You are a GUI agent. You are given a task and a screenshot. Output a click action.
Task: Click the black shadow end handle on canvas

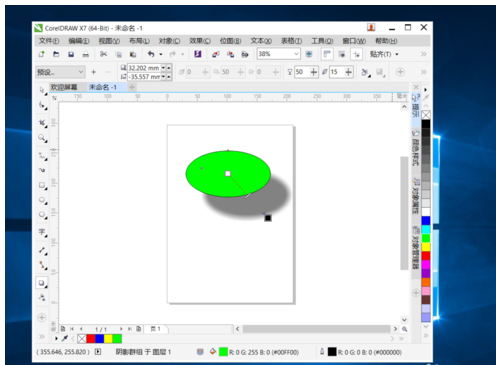click(x=268, y=218)
